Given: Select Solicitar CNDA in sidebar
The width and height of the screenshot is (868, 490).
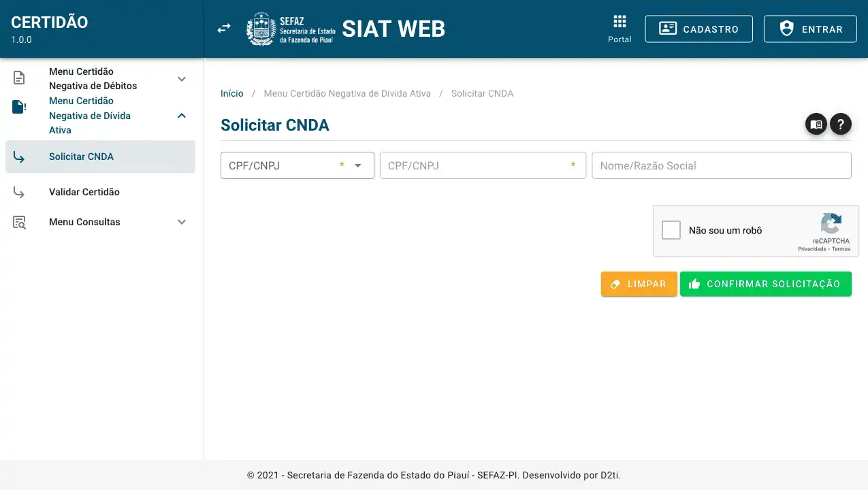Looking at the screenshot, I should [x=81, y=157].
